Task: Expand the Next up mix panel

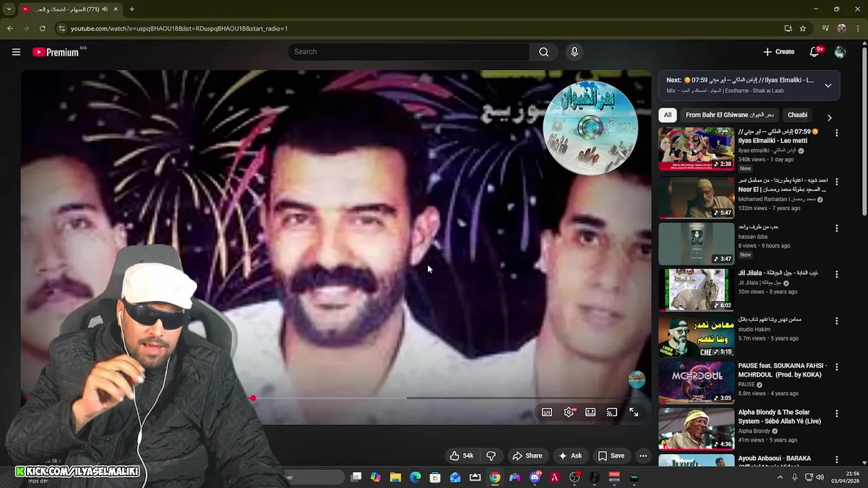Action: click(x=828, y=85)
